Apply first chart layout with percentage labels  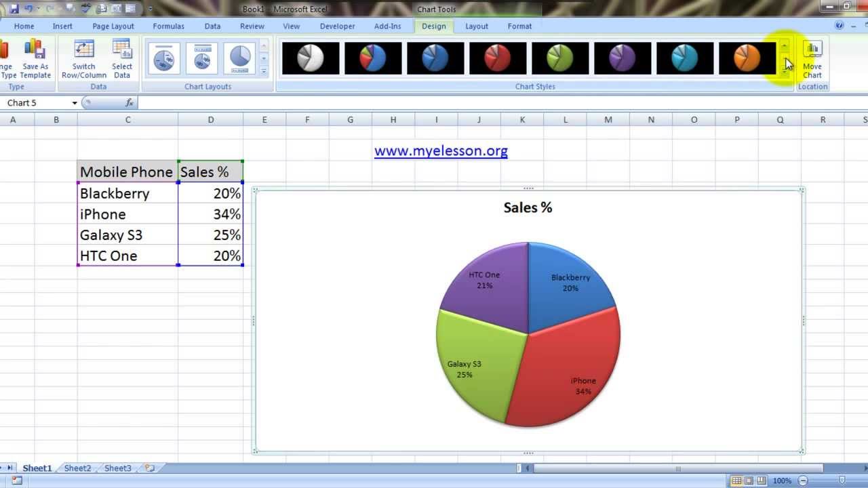click(x=164, y=59)
